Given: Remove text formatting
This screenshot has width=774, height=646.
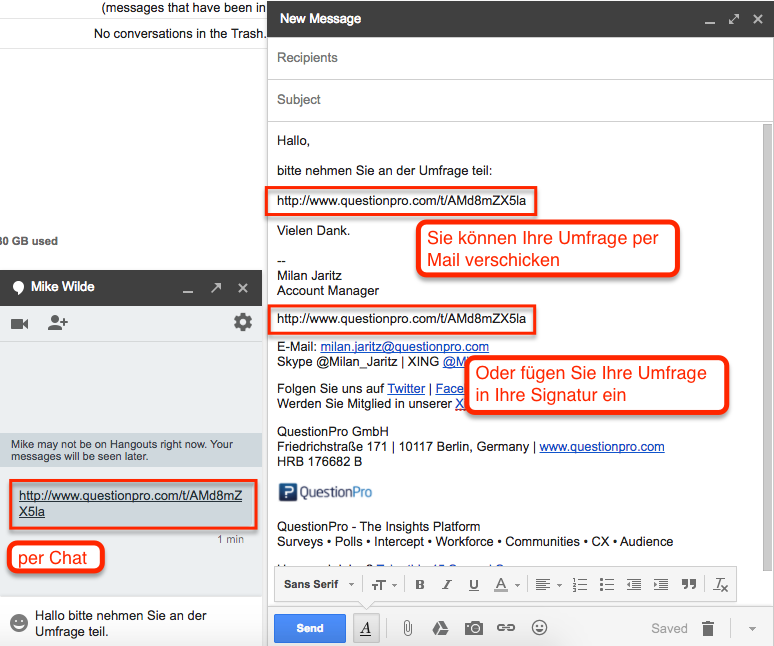Looking at the screenshot, I should (721, 585).
